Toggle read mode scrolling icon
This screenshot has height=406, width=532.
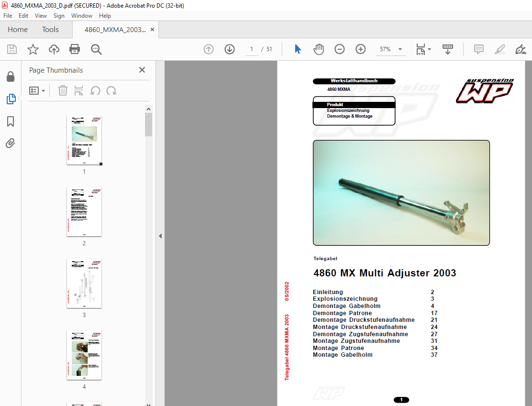(x=448, y=50)
